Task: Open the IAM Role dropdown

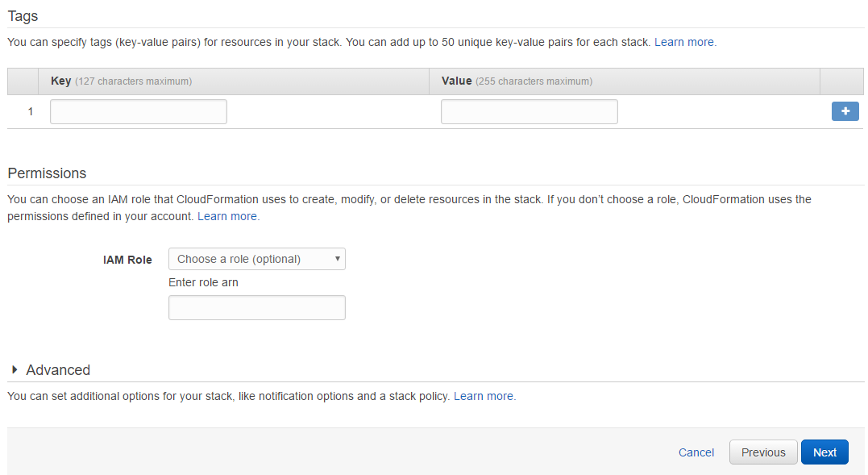Action: click(x=257, y=259)
